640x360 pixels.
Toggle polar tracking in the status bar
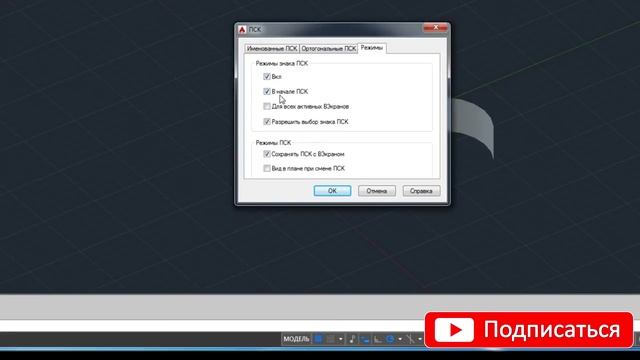[x=390, y=339]
